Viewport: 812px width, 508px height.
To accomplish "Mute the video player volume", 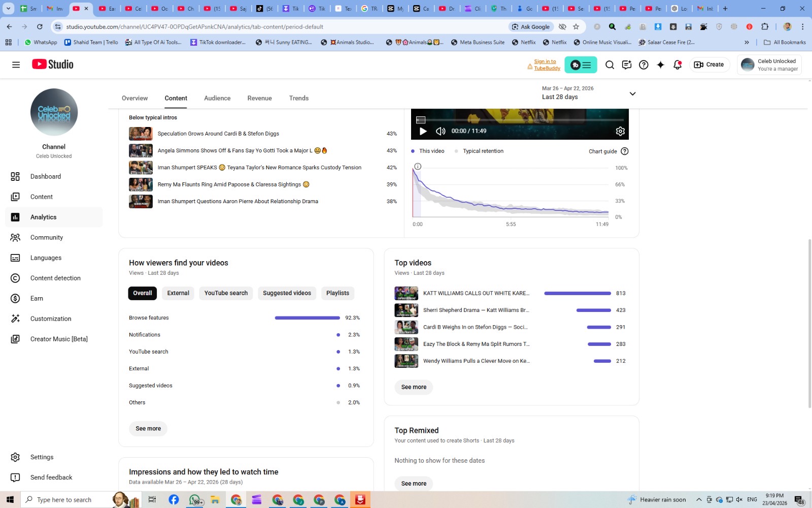I will tap(441, 131).
